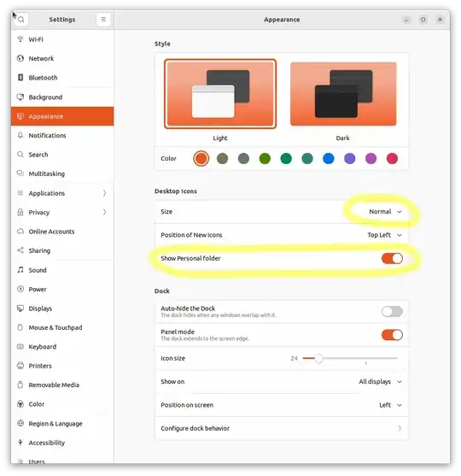Click the dock Icon size slider handle

pos(318,359)
